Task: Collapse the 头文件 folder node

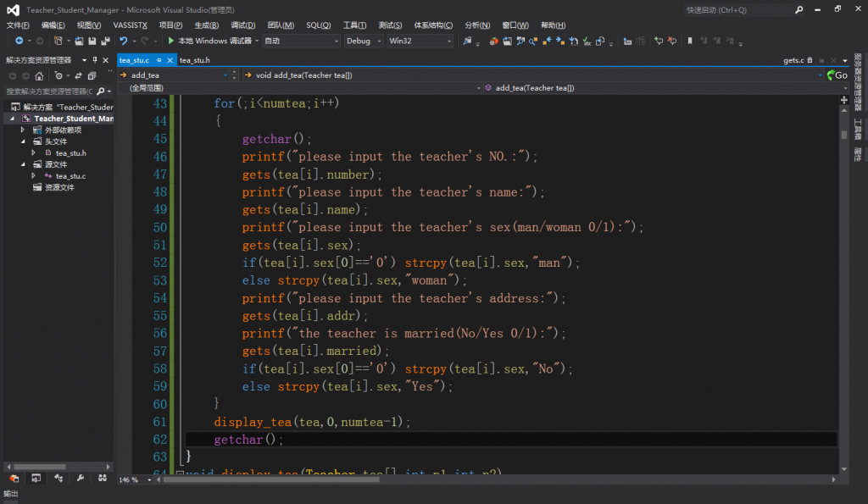Action: click(x=23, y=141)
